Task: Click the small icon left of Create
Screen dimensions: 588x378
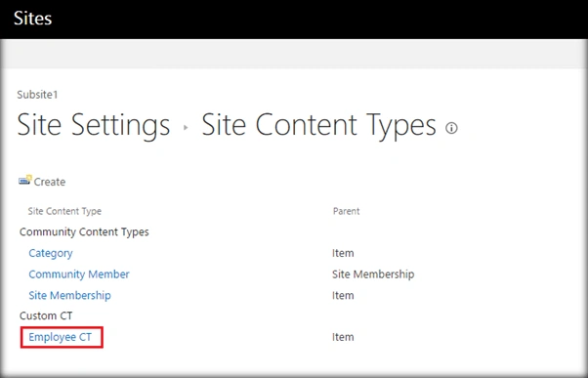Action: tap(25, 181)
